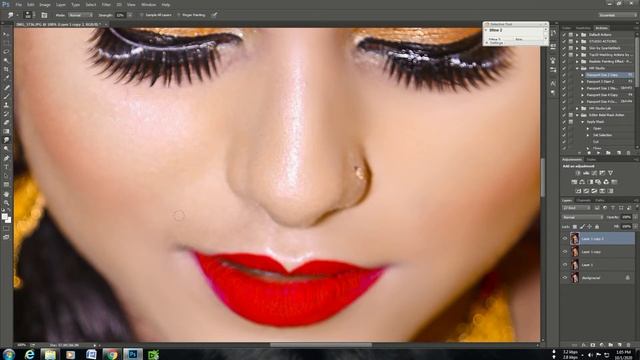Hide the Layer 1 copy 2 layer
640x360 pixels.
pyautogui.click(x=564, y=238)
